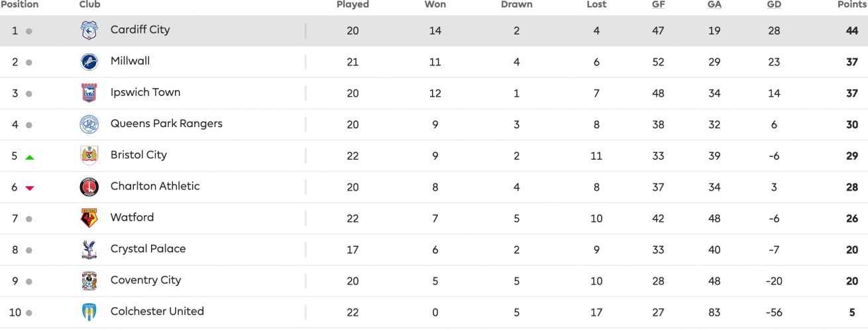Select the Watford table row name
Viewport: 868px width, 331px height.
tap(132, 217)
